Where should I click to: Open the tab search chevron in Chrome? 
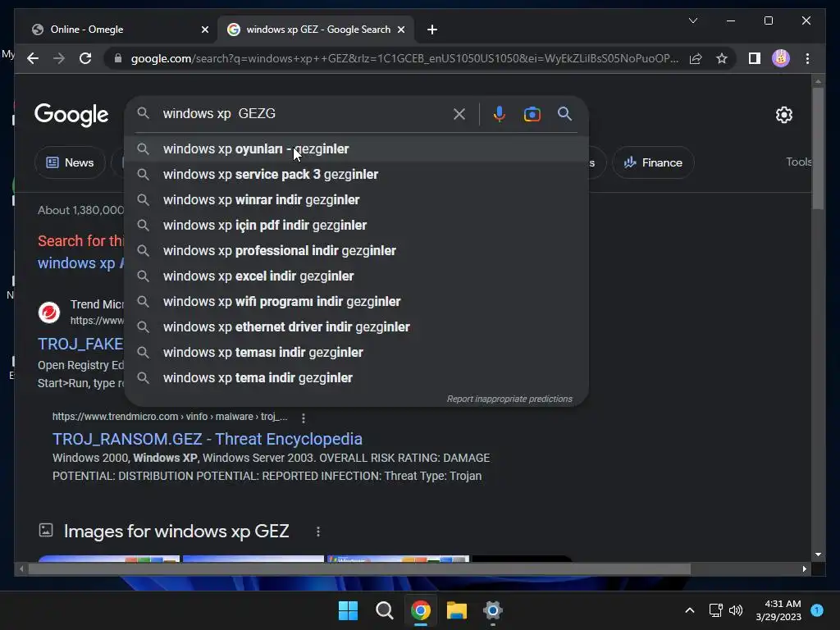pos(692,21)
